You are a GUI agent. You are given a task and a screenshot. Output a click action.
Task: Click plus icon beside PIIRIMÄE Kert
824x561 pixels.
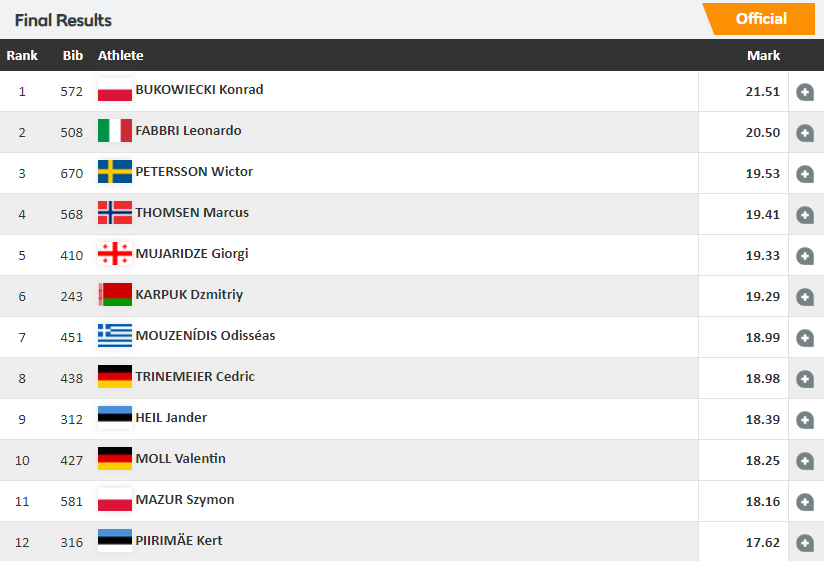click(x=805, y=543)
